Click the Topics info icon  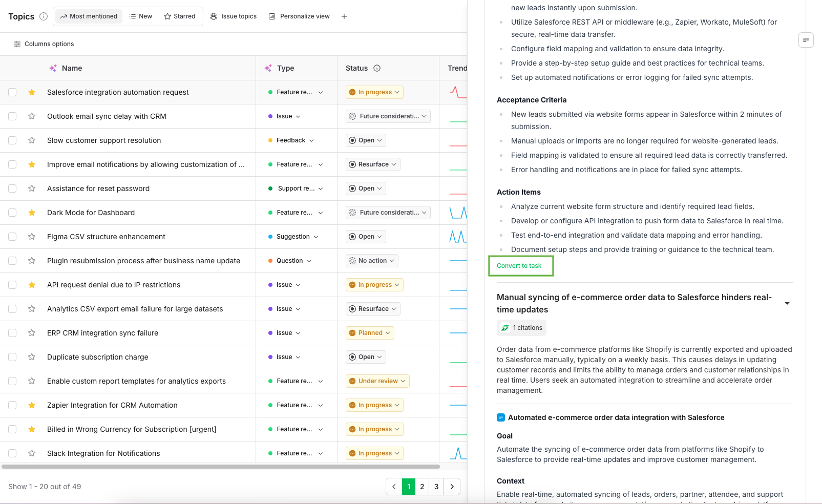click(x=44, y=16)
